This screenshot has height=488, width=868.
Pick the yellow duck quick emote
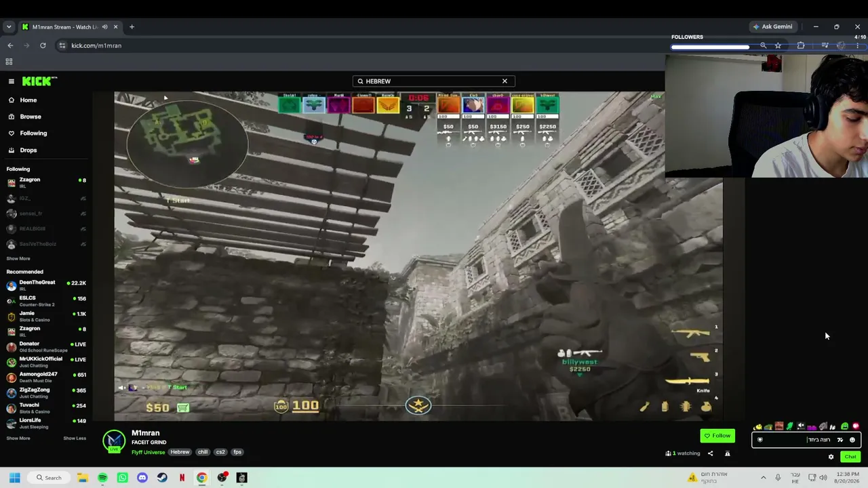click(758, 427)
